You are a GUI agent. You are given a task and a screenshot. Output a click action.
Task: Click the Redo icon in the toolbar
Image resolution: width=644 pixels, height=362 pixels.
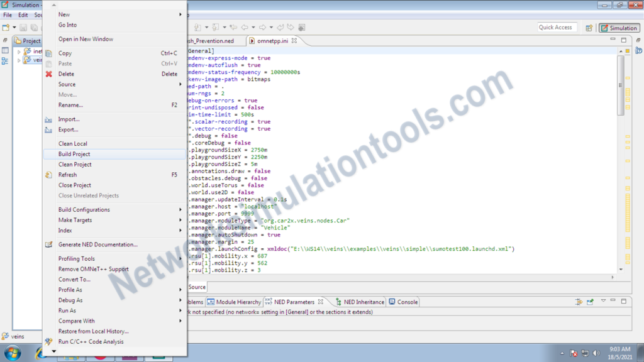[x=290, y=27]
